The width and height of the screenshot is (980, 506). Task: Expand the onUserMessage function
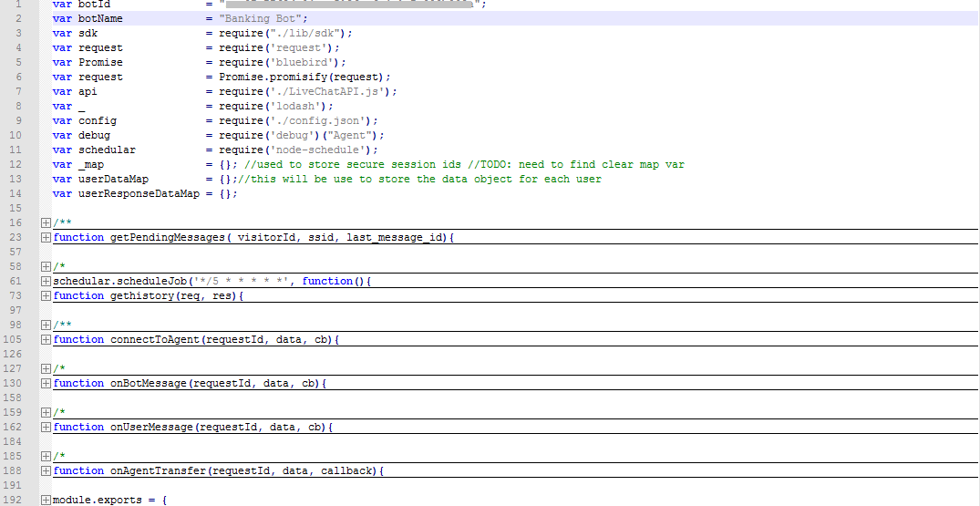[46, 428]
